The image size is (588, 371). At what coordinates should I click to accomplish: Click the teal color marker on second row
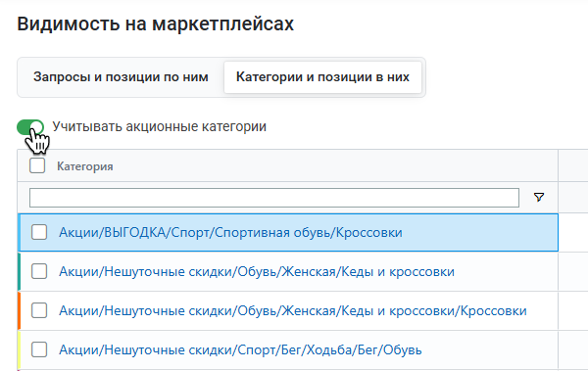coord(20,272)
